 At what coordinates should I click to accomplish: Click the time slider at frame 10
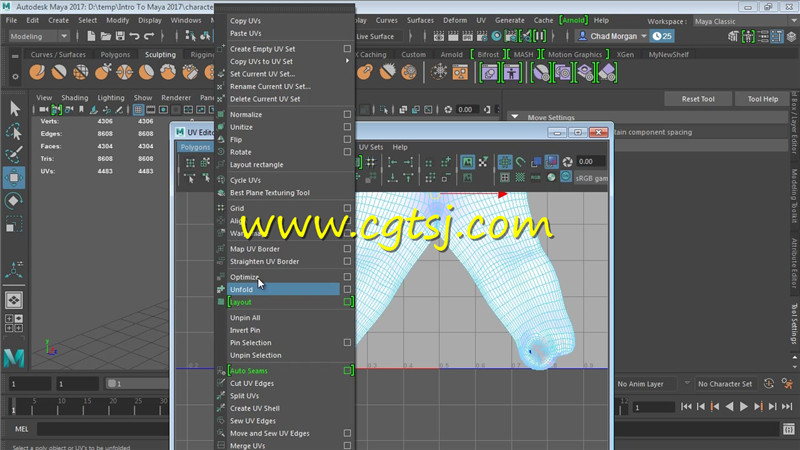(61, 407)
